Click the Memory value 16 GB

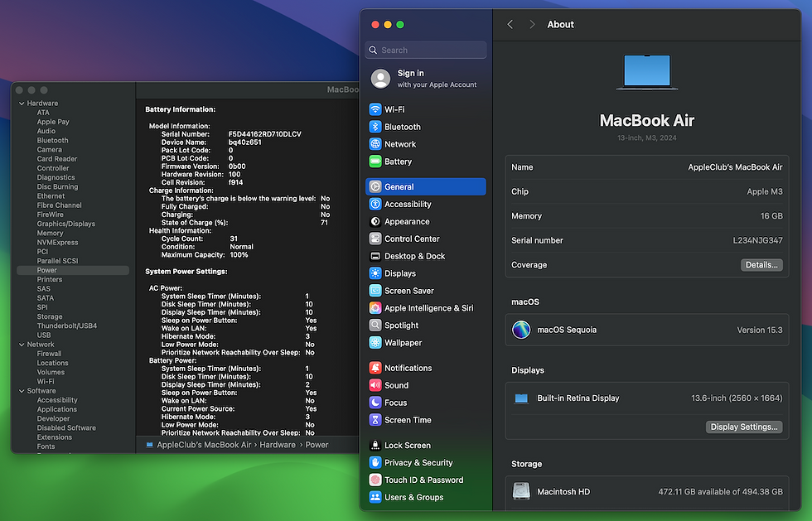coord(771,216)
